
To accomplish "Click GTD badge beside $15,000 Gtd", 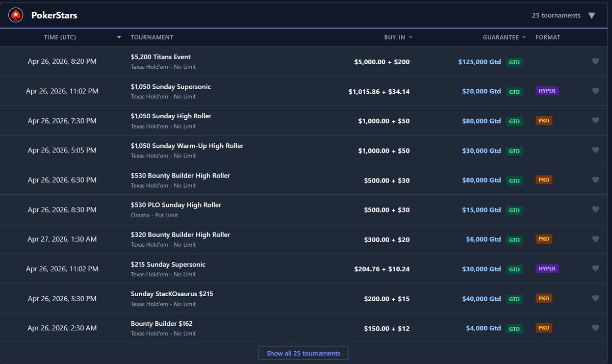I will click(514, 210).
